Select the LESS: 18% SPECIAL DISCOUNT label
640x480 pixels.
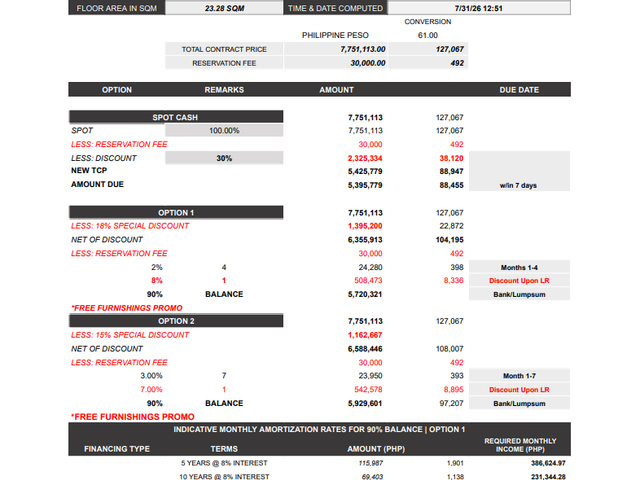[x=130, y=226]
